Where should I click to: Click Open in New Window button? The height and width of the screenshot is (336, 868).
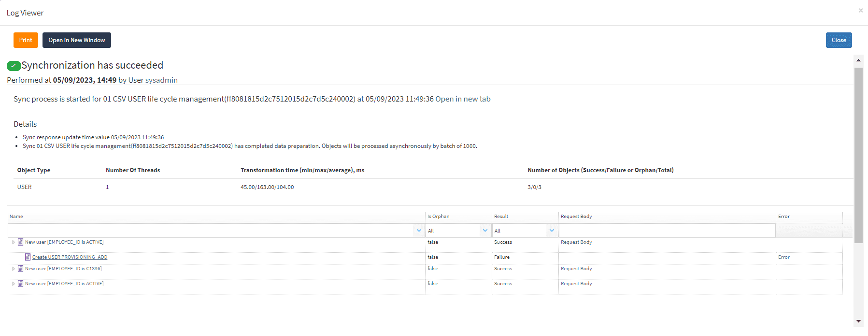tap(76, 40)
